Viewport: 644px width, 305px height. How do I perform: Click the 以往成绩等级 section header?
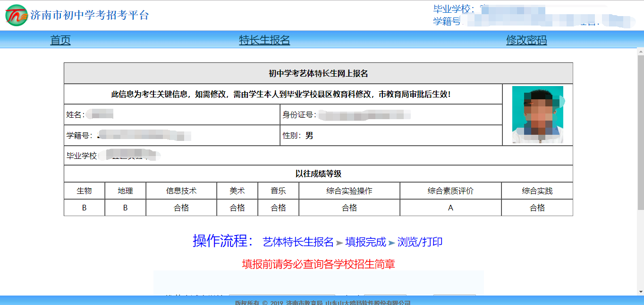(319, 174)
